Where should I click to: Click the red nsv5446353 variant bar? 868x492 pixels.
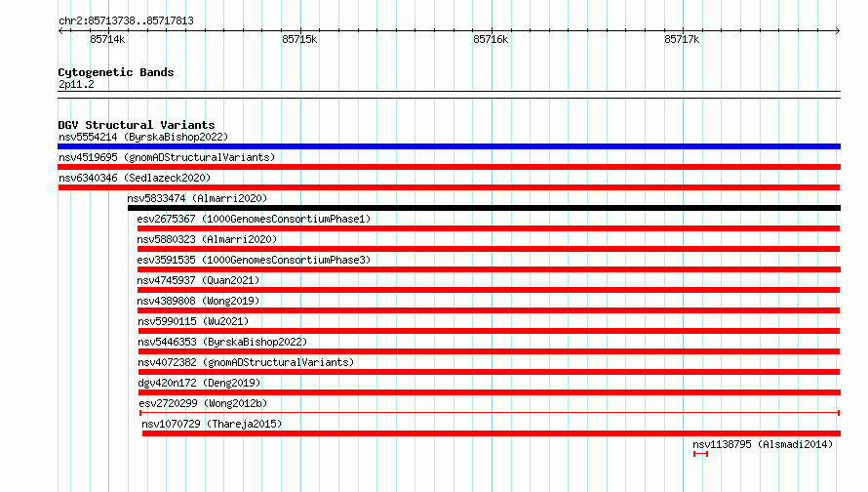[490, 351]
